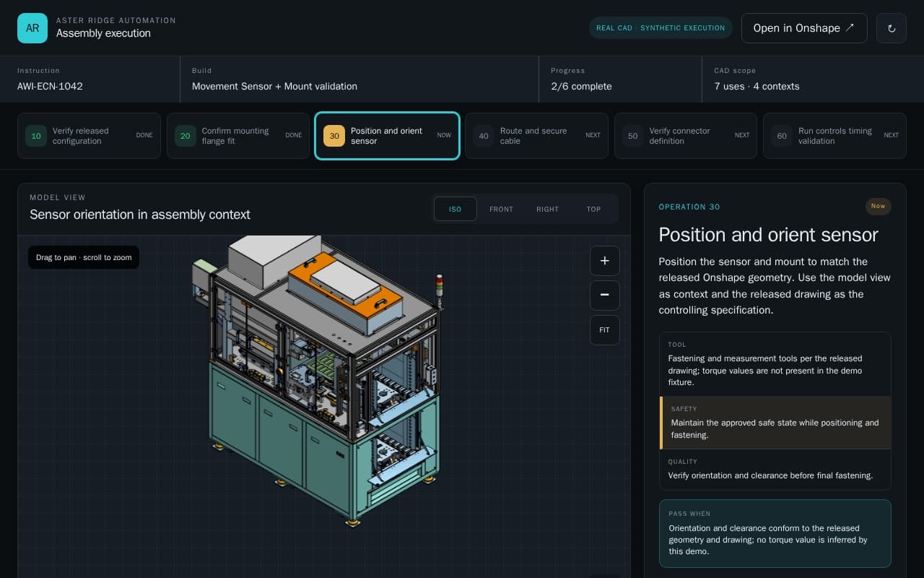Viewport: 924px width, 578px height.
Task: Switch to TOP view
Action: coord(593,209)
